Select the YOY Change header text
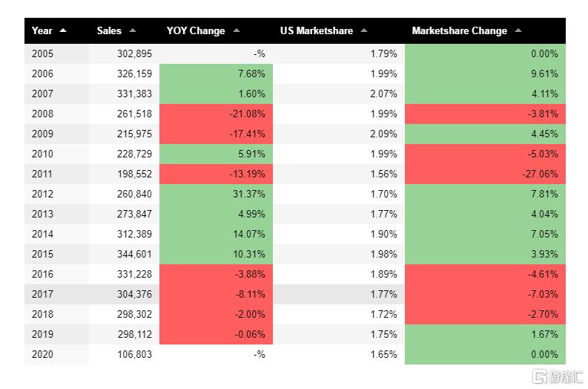The image size is (588, 389). [196, 30]
